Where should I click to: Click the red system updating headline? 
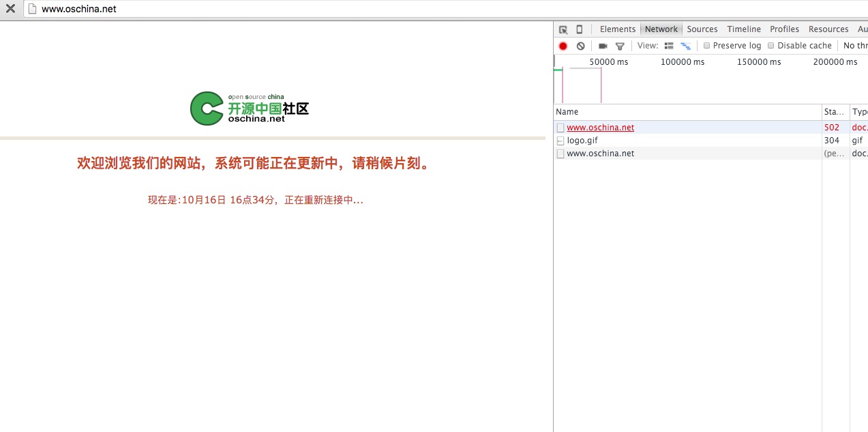click(255, 164)
